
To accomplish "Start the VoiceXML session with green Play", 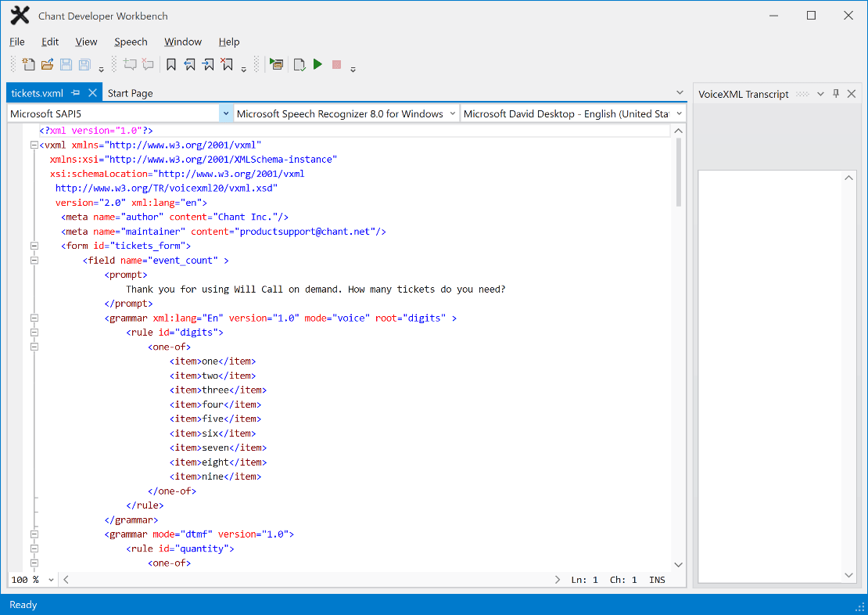I will (317, 64).
